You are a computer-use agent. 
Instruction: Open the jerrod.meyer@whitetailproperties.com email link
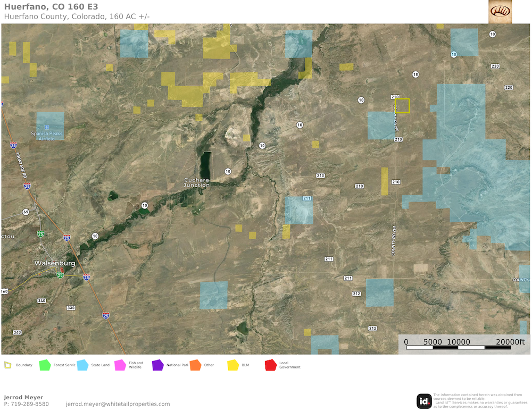(x=118, y=404)
